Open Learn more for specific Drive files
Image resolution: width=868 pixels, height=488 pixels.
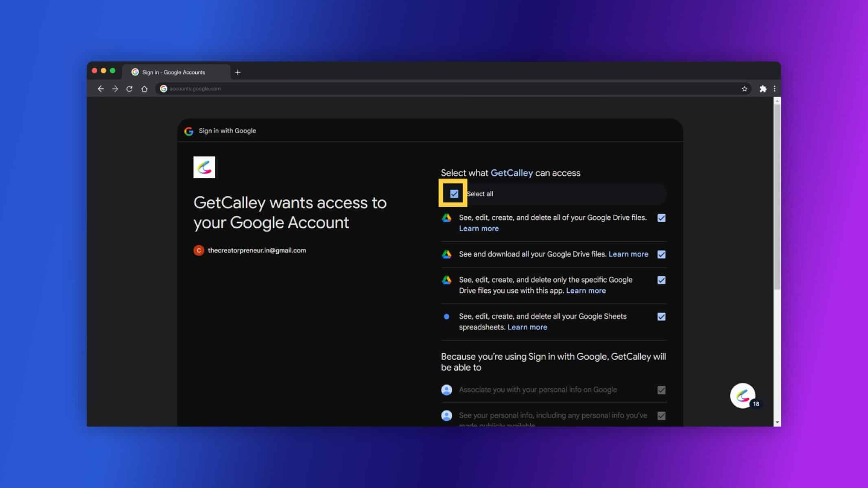(586, 291)
